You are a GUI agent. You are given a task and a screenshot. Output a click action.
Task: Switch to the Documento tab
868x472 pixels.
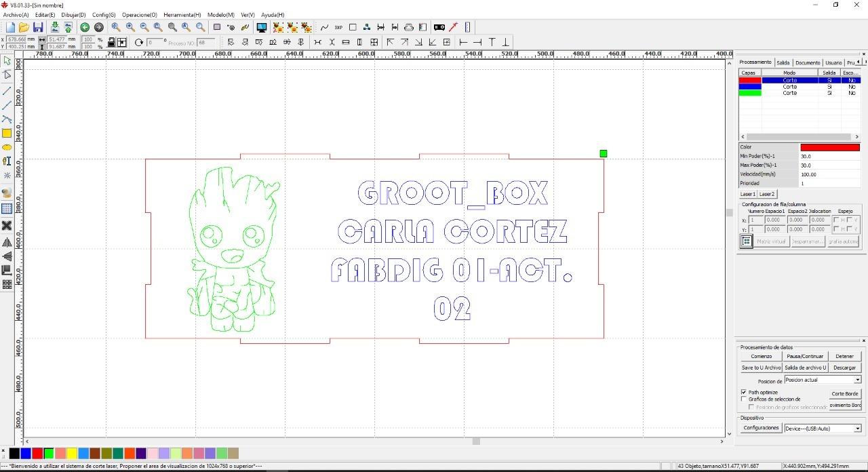[x=808, y=62]
